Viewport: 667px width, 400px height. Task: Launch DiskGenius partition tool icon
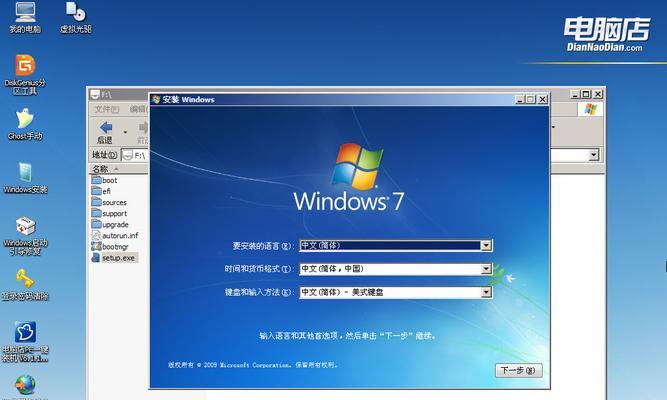pos(24,67)
